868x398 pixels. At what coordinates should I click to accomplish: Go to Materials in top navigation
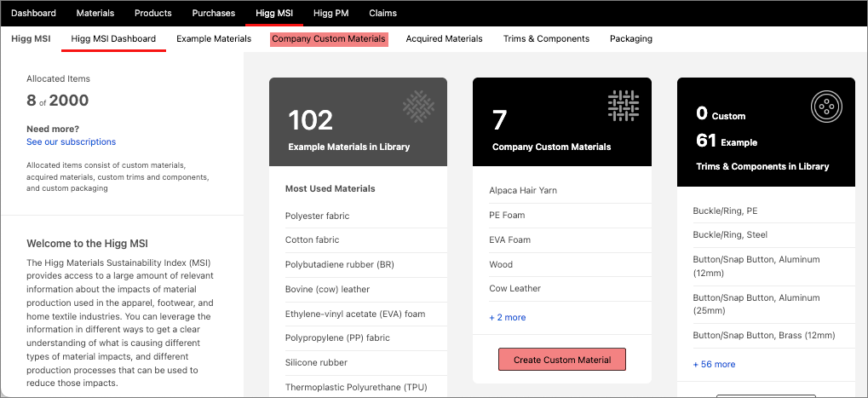[95, 13]
